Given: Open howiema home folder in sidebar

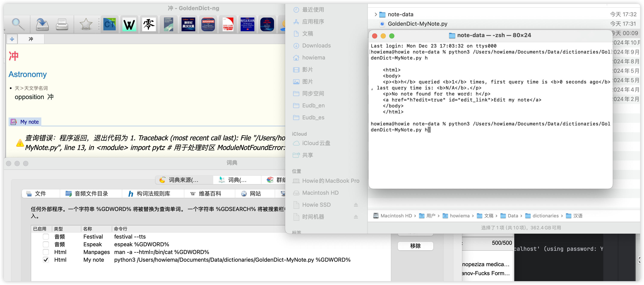Looking at the screenshot, I should pos(313,58).
